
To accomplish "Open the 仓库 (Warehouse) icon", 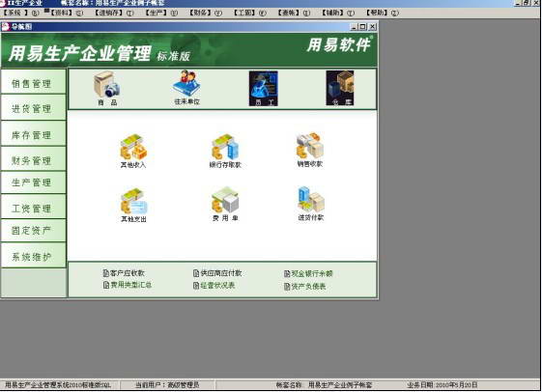I will click(340, 88).
